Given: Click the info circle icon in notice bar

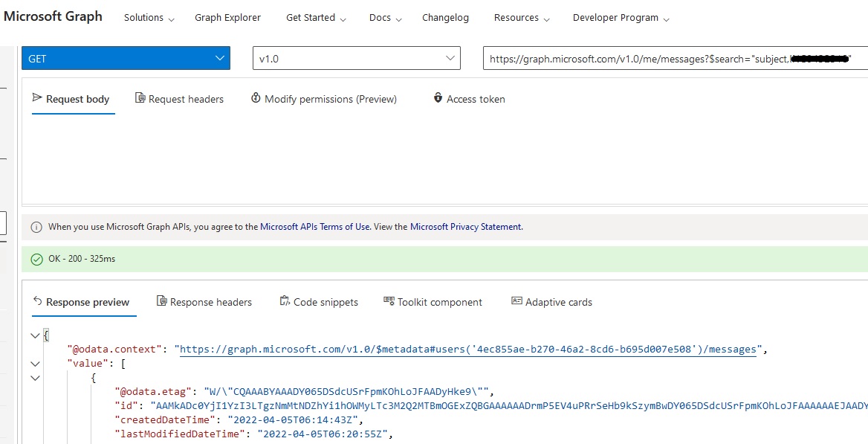Looking at the screenshot, I should click(36, 227).
